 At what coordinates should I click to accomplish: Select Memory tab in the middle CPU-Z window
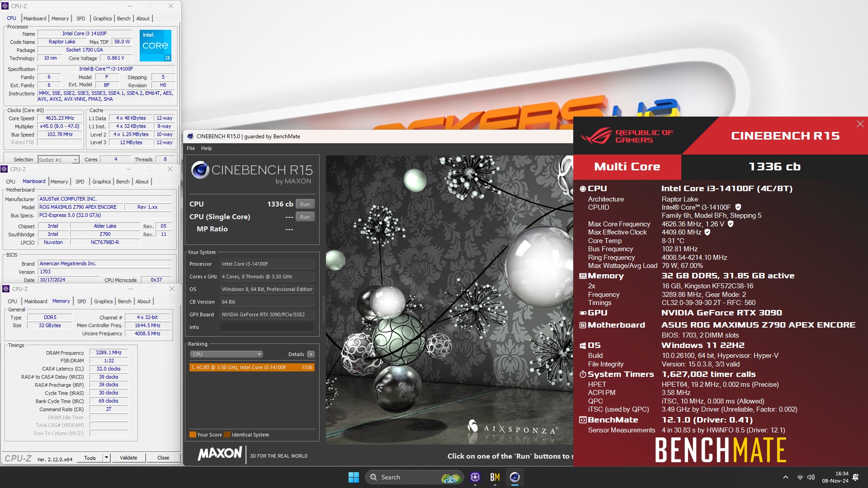coord(59,182)
